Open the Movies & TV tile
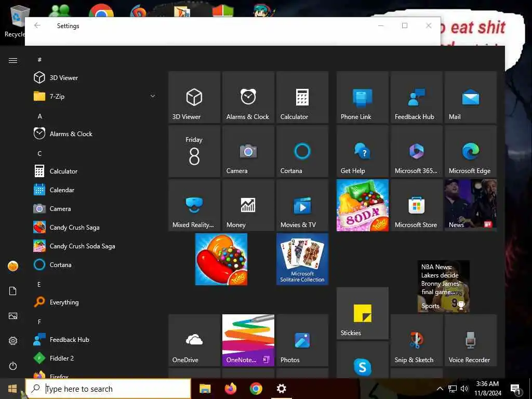 pyautogui.click(x=302, y=205)
